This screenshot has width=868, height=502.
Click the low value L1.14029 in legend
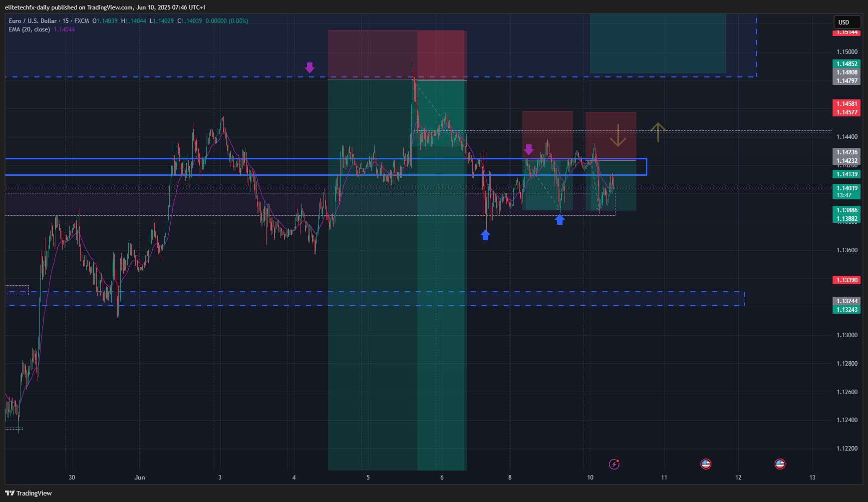click(162, 21)
